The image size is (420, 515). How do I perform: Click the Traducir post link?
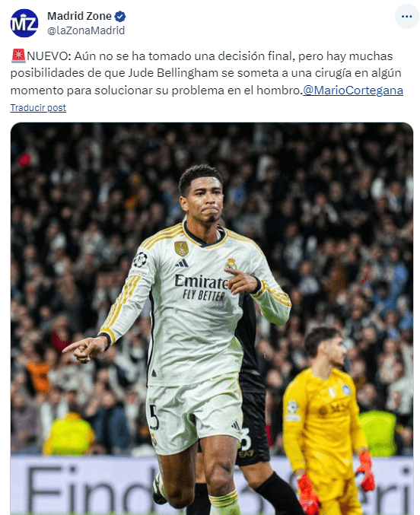coord(38,108)
